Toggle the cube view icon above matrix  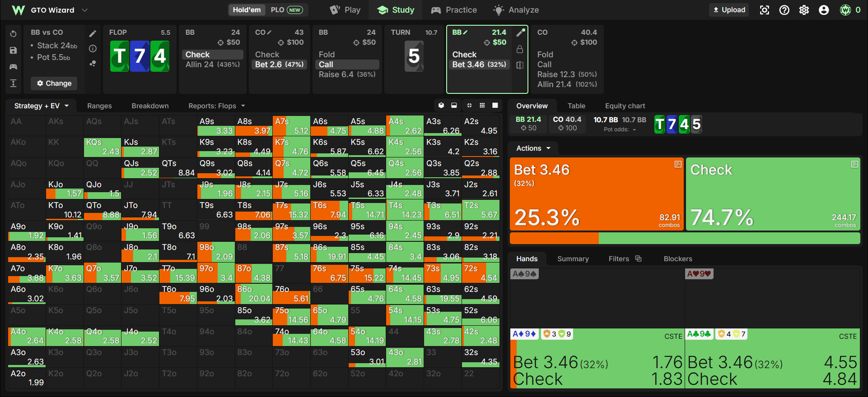coord(441,106)
